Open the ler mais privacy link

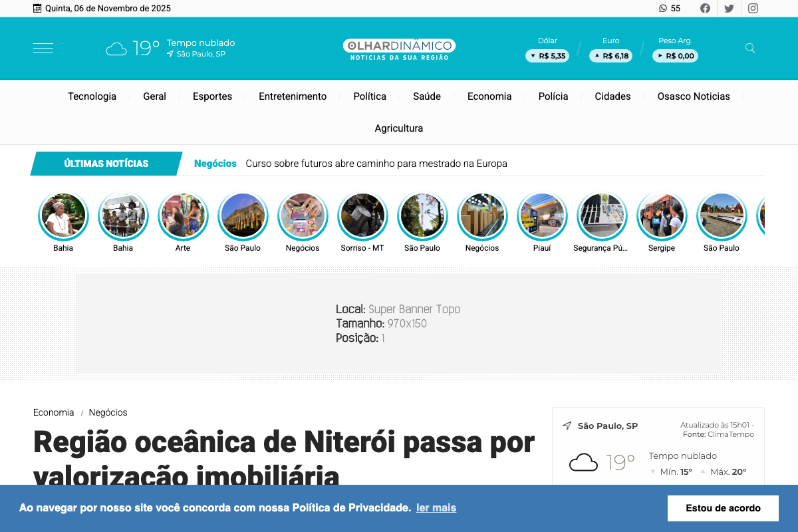[x=436, y=508]
